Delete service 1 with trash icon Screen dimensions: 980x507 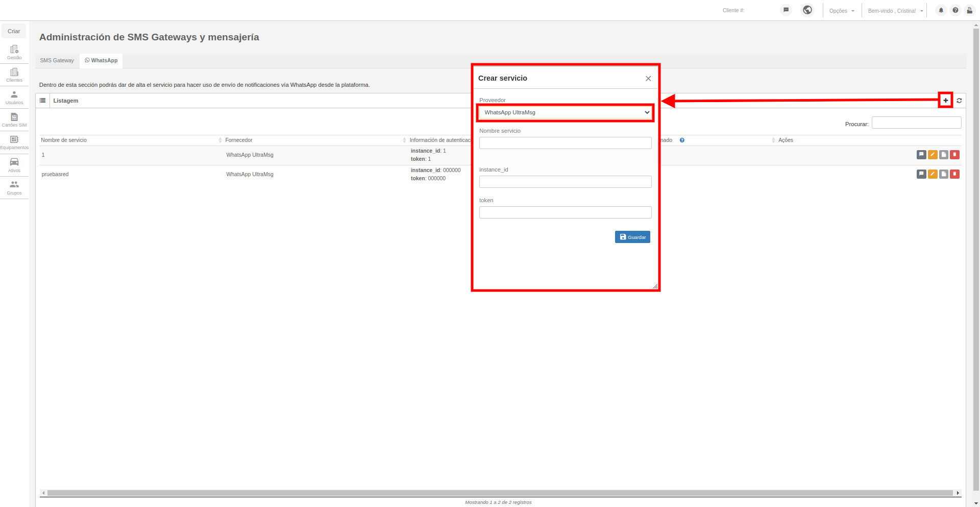tap(954, 155)
